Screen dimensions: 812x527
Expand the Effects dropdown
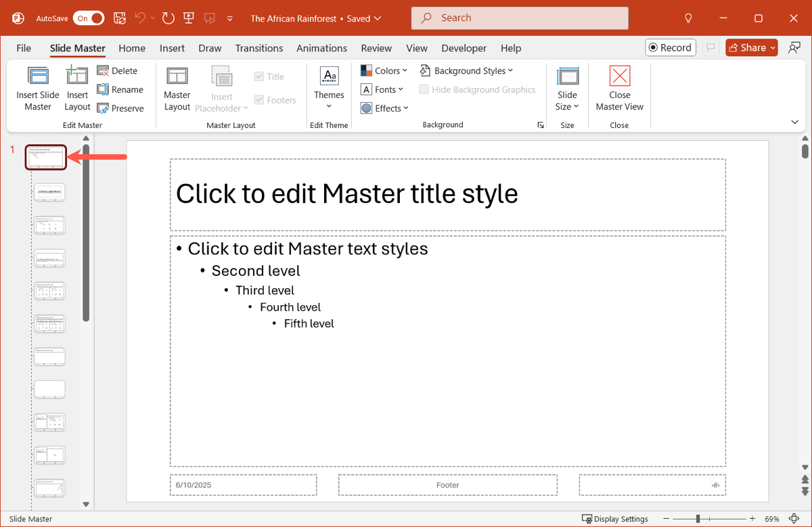pyautogui.click(x=384, y=108)
